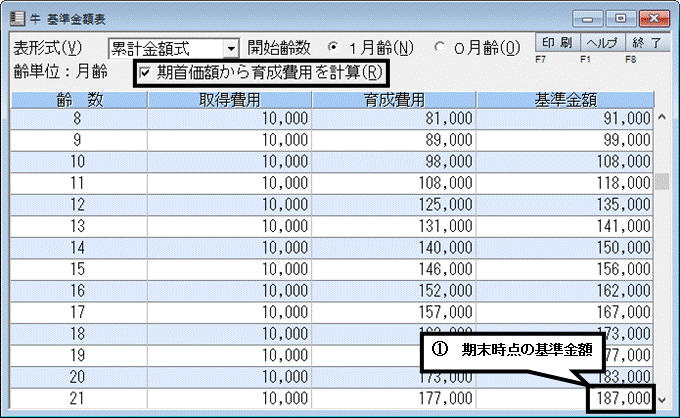This screenshot has height=418, width=680.
Task: Select the 基準金額 cell 91,000
Action: coord(565,118)
